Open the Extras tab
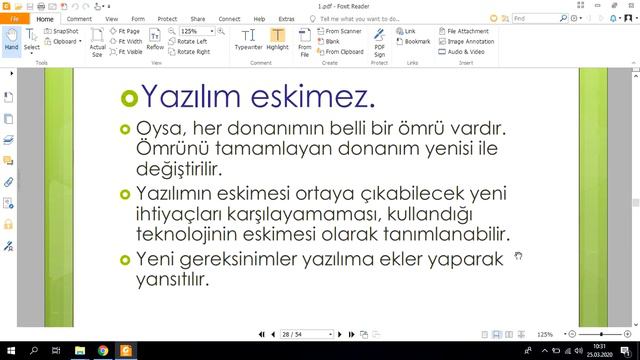The height and width of the screenshot is (360, 640). pos(286,19)
